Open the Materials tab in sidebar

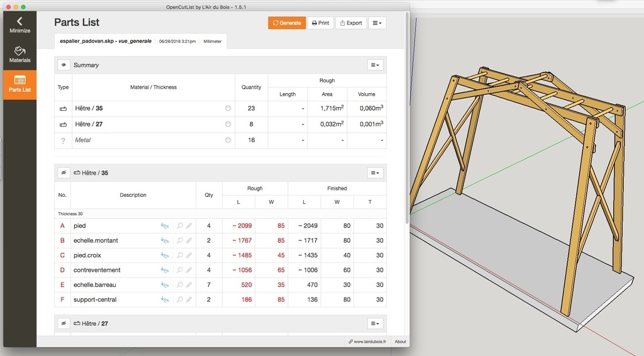coord(19,55)
